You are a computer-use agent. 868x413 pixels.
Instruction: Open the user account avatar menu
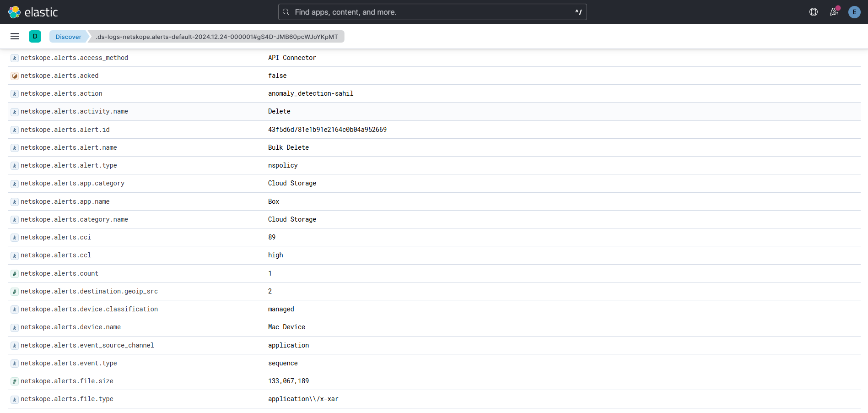pyautogui.click(x=854, y=12)
